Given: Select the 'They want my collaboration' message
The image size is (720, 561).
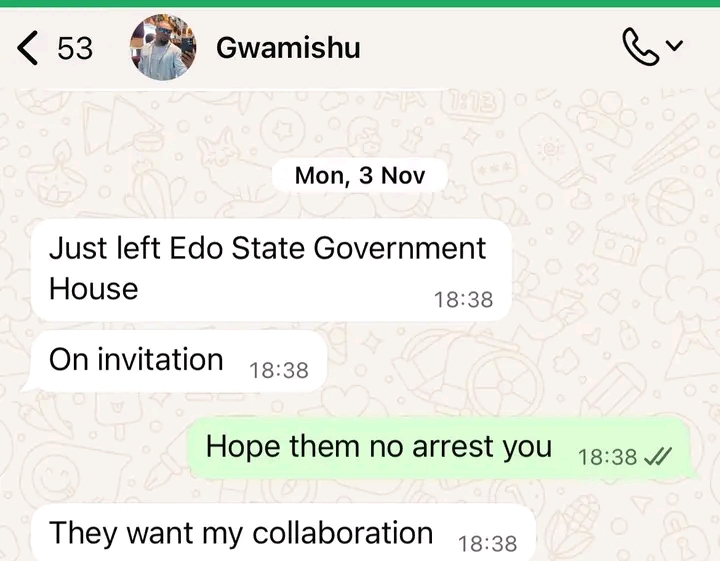Looking at the screenshot, I should pyautogui.click(x=283, y=533).
